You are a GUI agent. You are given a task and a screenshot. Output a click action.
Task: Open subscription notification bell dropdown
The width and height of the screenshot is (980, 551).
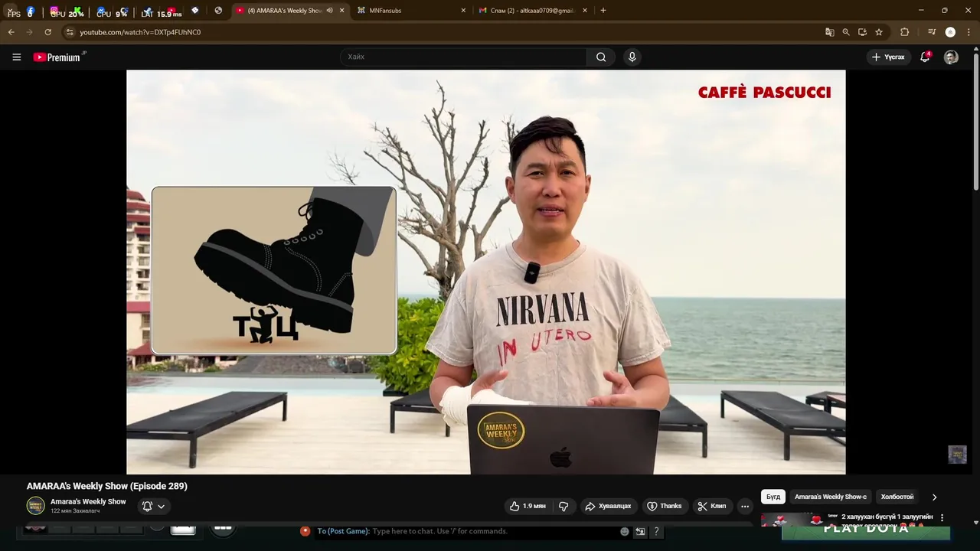[153, 506]
